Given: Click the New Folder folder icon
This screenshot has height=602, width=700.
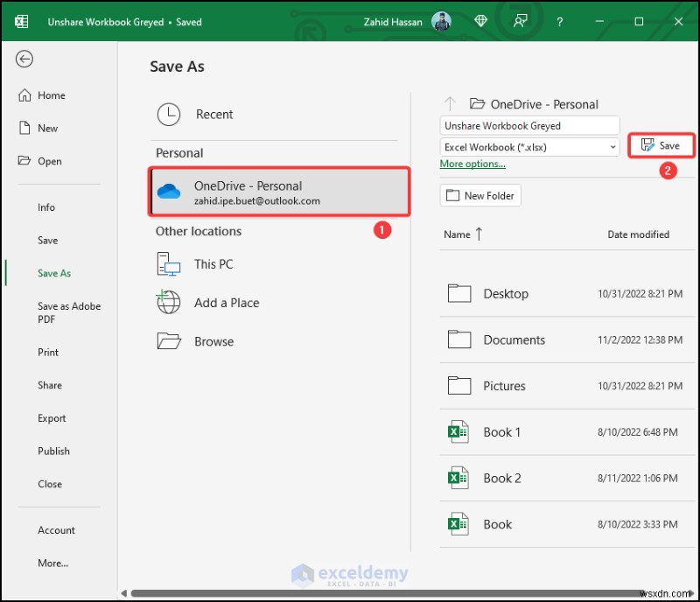Looking at the screenshot, I should (x=452, y=195).
